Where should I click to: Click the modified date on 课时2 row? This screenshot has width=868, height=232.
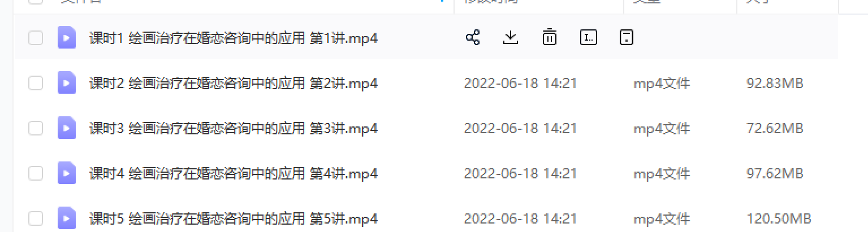(520, 84)
